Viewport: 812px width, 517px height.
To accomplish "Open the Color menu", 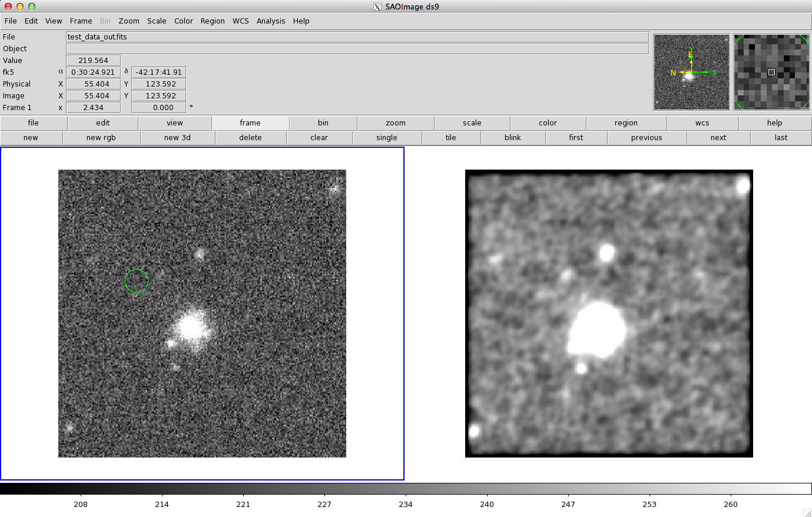I will click(x=184, y=21).
